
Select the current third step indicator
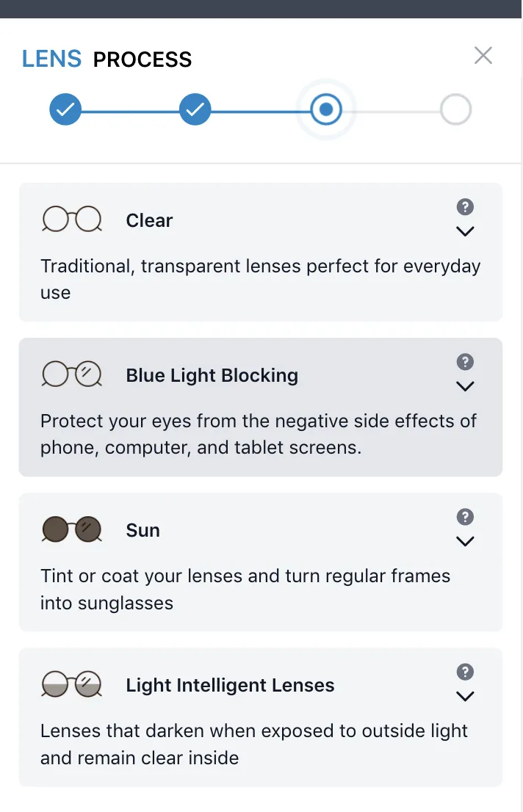tap(326, 109)
